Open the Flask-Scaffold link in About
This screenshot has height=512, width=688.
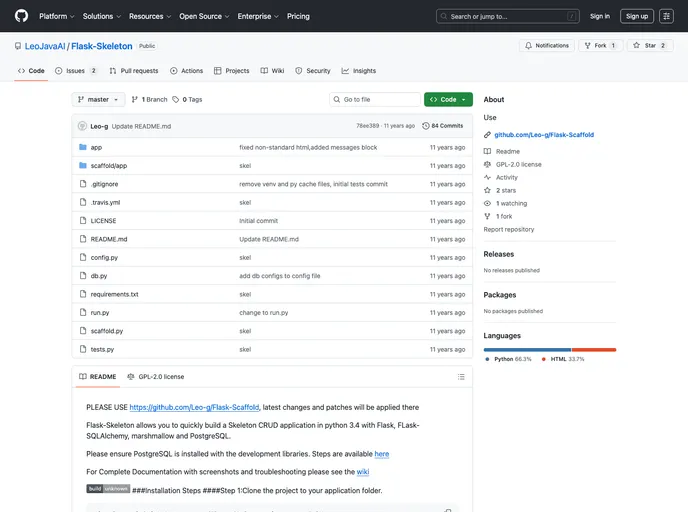(543, 134)
